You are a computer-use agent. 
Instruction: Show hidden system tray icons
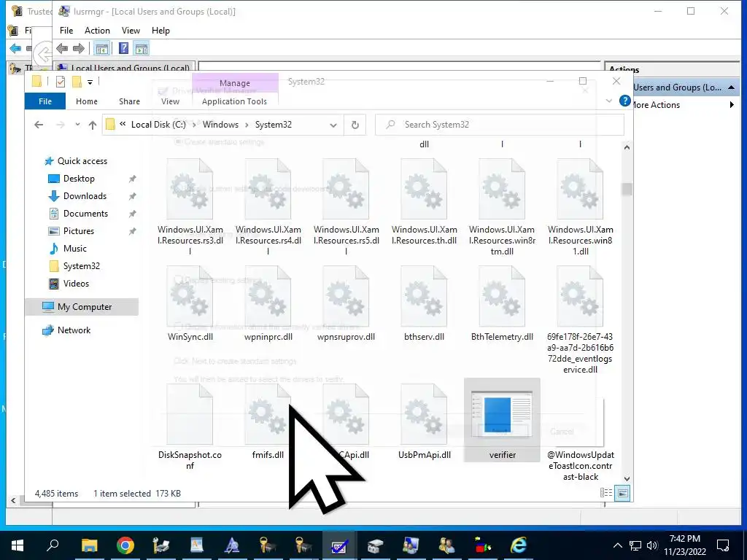click(x=617, y=545)
